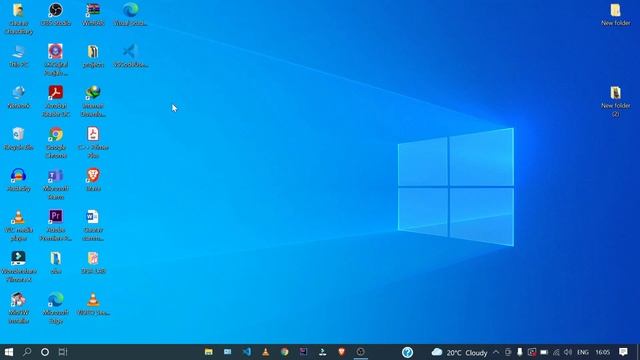Select the desktop folder named exactly New folder

tap(616, 15)
